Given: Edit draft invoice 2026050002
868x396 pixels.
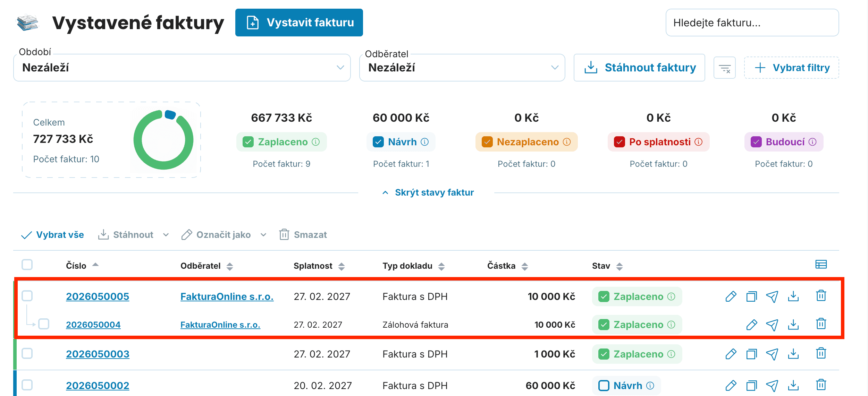Looking at the screenshot, I should (x=731, y=386).
